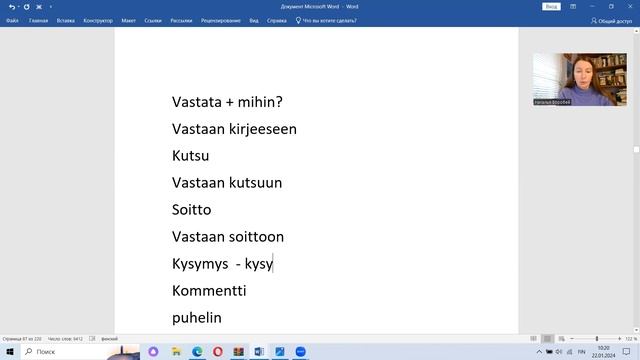Click the vertical scrollbar thumb
The height and width of the screenshot is (360, 640).
click(636, 149)
